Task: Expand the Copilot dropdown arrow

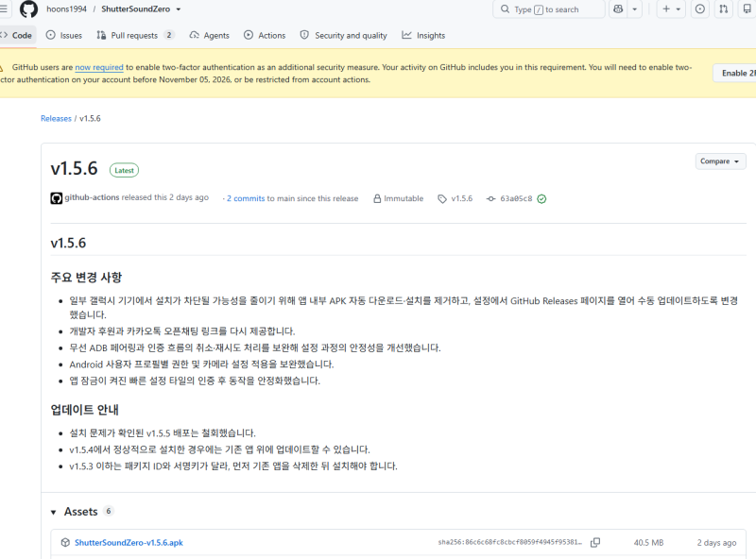Action: 634,9
